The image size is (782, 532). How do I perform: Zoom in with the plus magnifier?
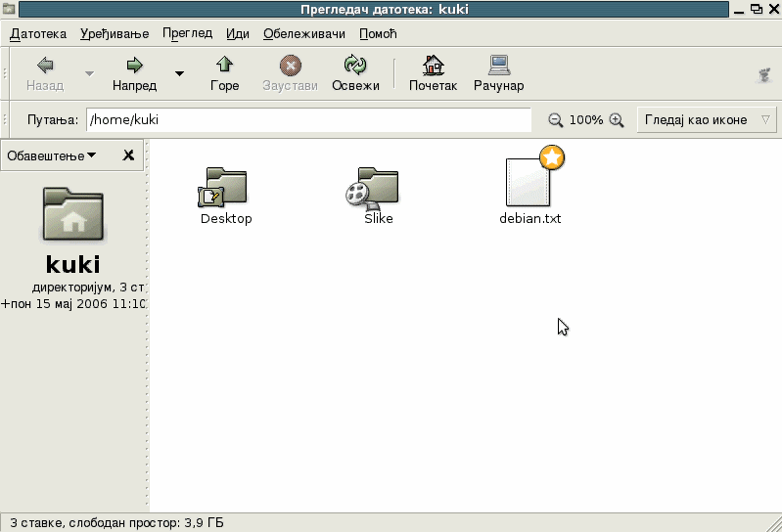point(617,120)
